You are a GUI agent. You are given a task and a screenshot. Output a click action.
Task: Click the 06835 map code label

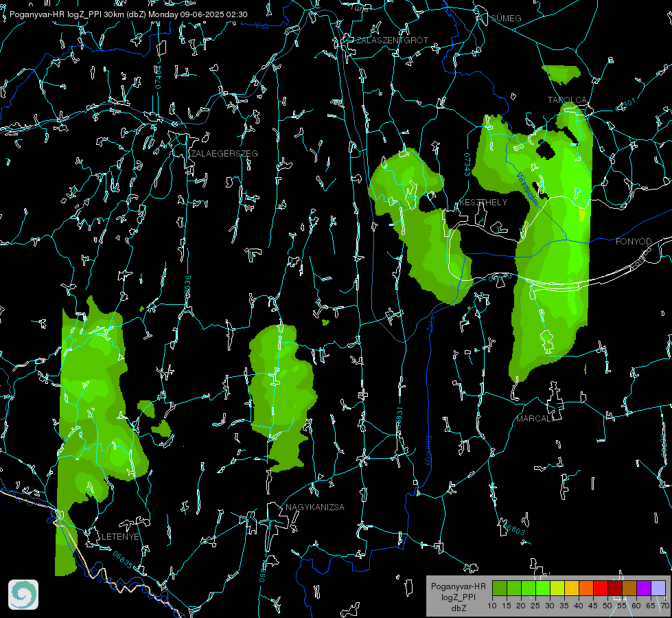pyautogui.click(x=123, y=560)
